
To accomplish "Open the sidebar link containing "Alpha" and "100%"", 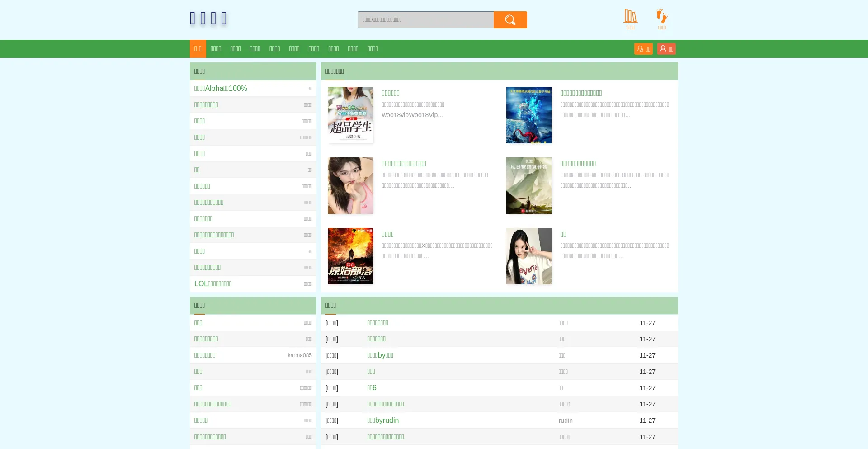I will tap(221, 89).
